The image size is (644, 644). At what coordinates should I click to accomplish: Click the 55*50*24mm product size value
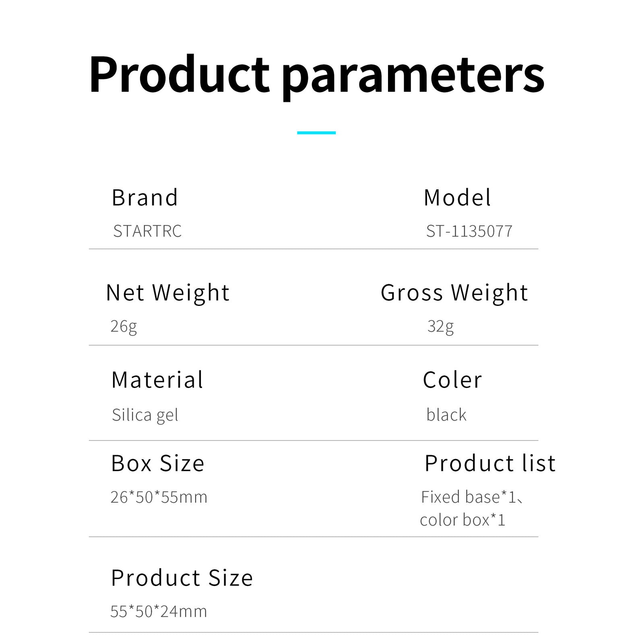pos(159,611)
